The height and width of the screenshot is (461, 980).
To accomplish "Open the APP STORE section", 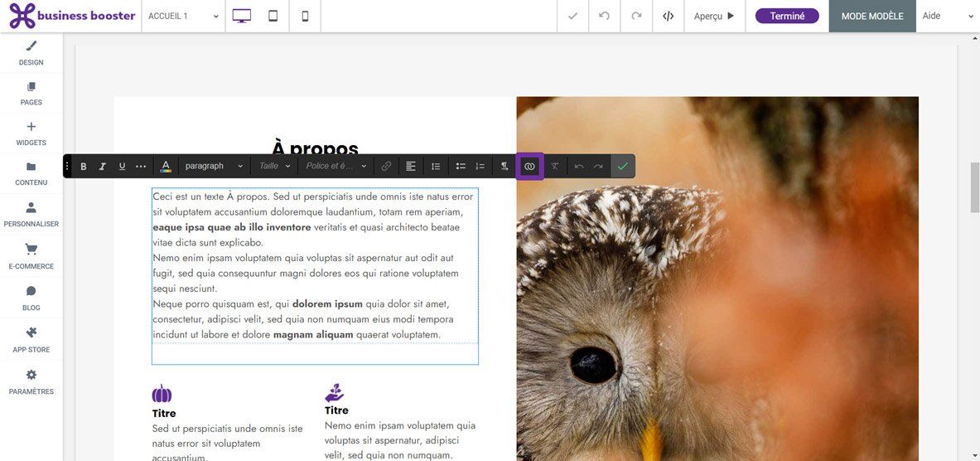I will point(31,340).
